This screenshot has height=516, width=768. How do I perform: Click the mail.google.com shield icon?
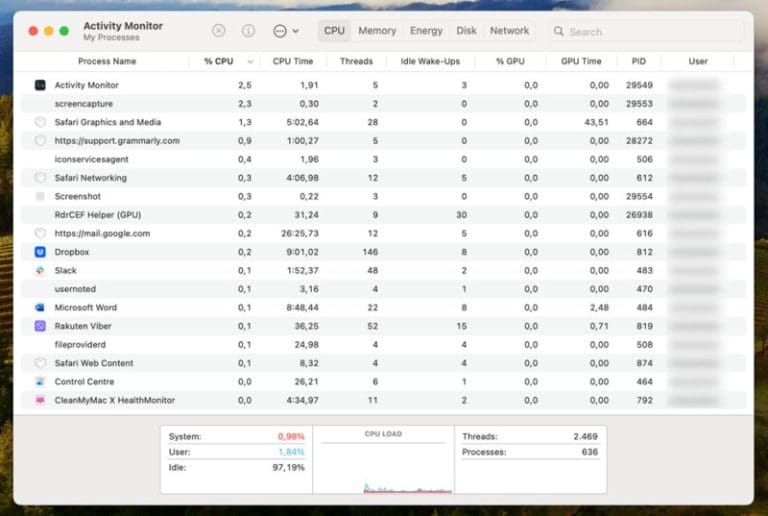(x=40, y=233)
